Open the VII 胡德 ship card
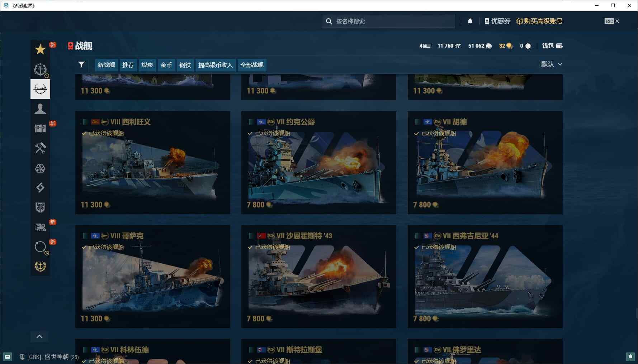 (x=485, y=163)
